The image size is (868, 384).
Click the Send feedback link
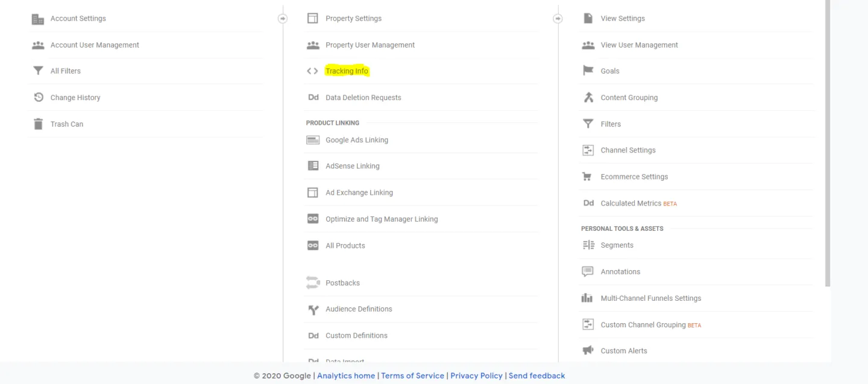[536, 375]
